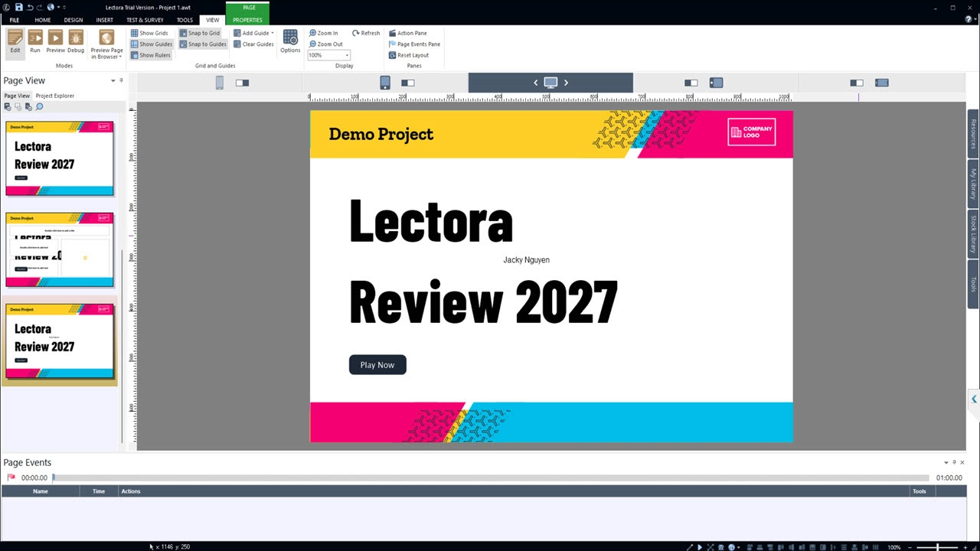Screen dimensions: 980x551
Task: Click Zoom Out
Action: coord(325,44)
